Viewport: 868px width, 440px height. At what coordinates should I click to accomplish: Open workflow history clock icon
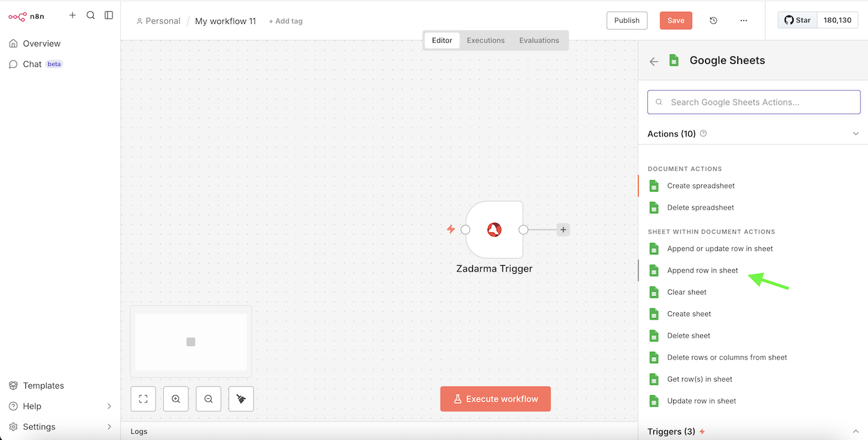pos(714,20)
